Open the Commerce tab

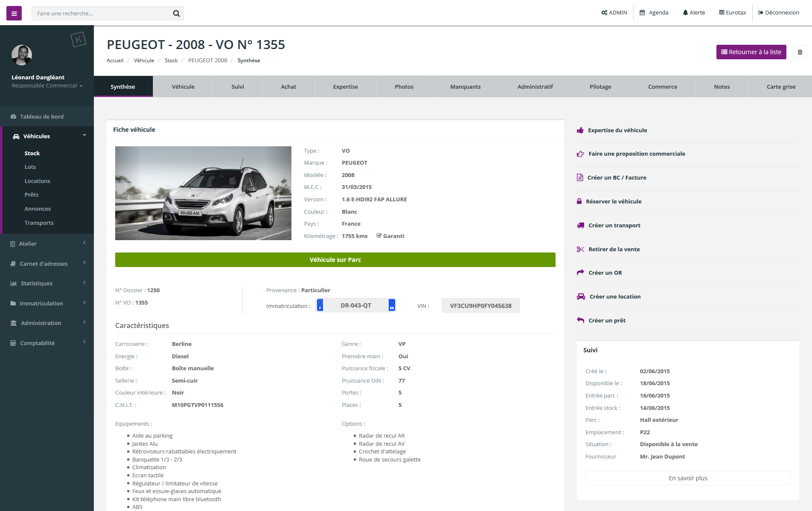click(663, 87)
